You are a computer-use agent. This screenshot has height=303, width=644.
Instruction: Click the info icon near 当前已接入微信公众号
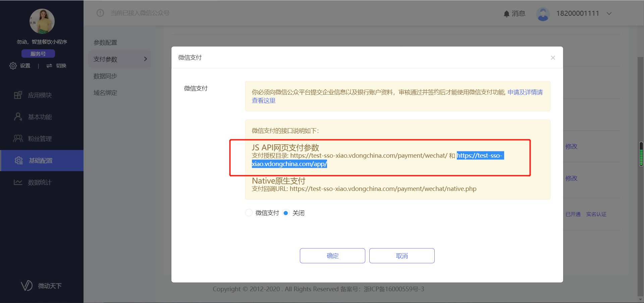pyautogui.click(x=100, y=13)
